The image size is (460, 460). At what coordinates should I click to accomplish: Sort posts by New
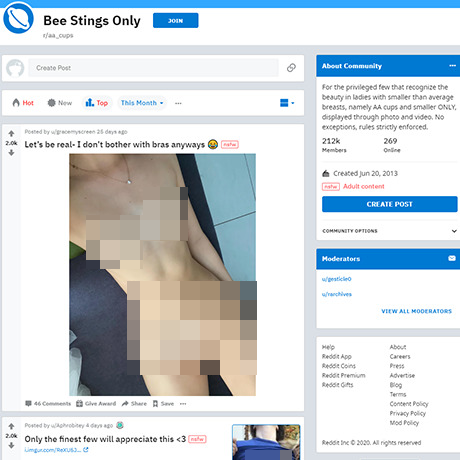click(x=60, y=103)
